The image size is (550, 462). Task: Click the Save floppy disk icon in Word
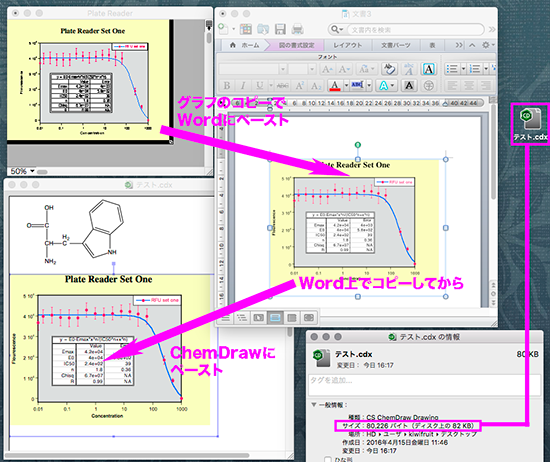(280, 29)
